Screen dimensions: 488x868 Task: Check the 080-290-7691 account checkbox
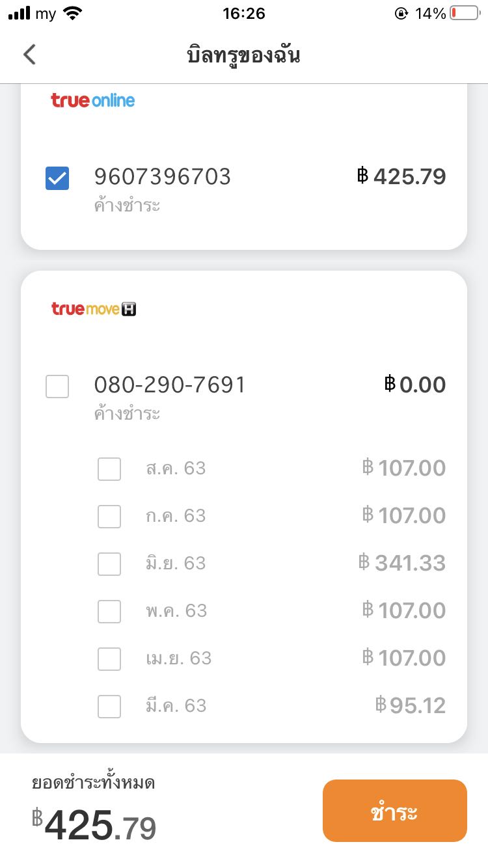point(57,387)
